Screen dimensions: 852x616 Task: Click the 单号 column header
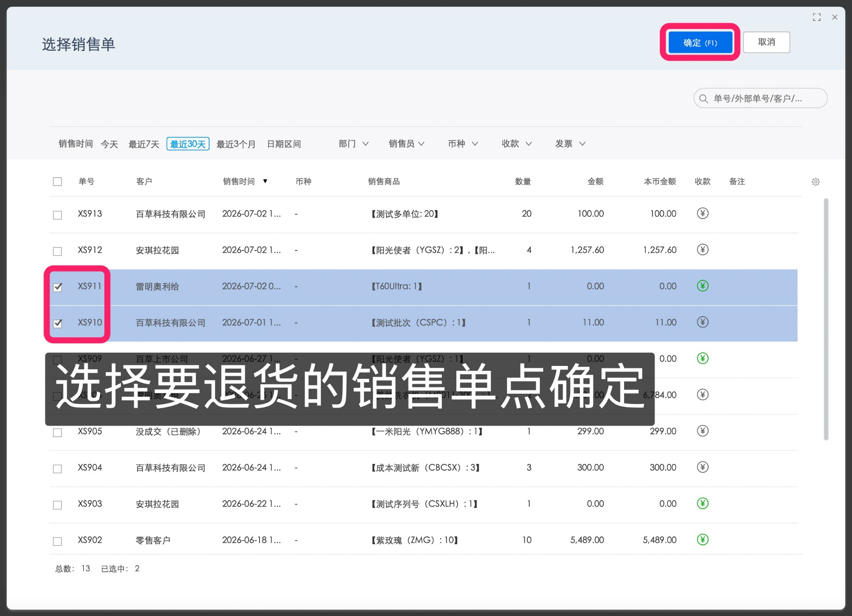click(86, 181)
